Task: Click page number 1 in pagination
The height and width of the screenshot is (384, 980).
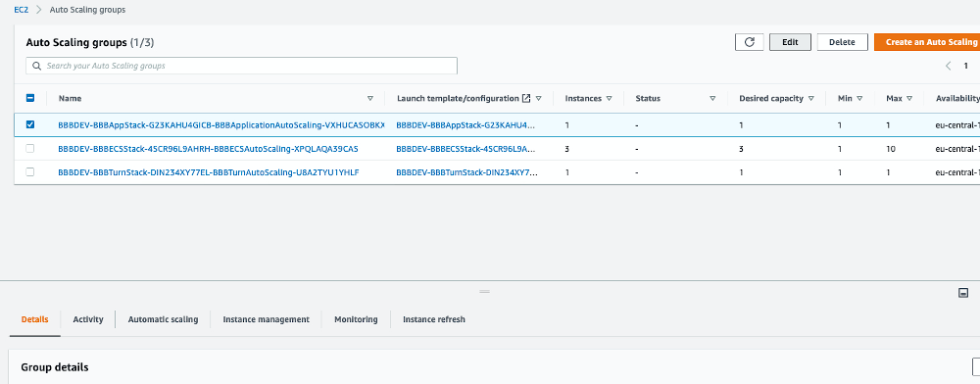Action: pos(965,66)
